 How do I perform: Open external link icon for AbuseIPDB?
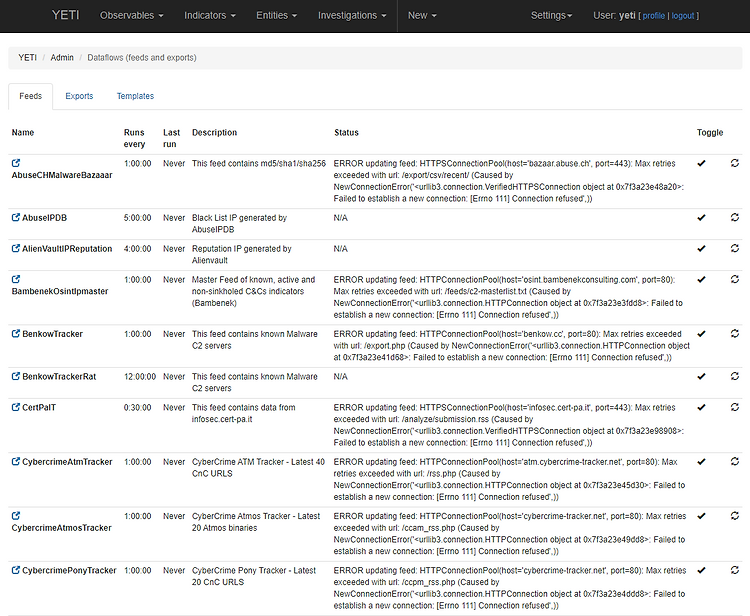click(16, 218)
